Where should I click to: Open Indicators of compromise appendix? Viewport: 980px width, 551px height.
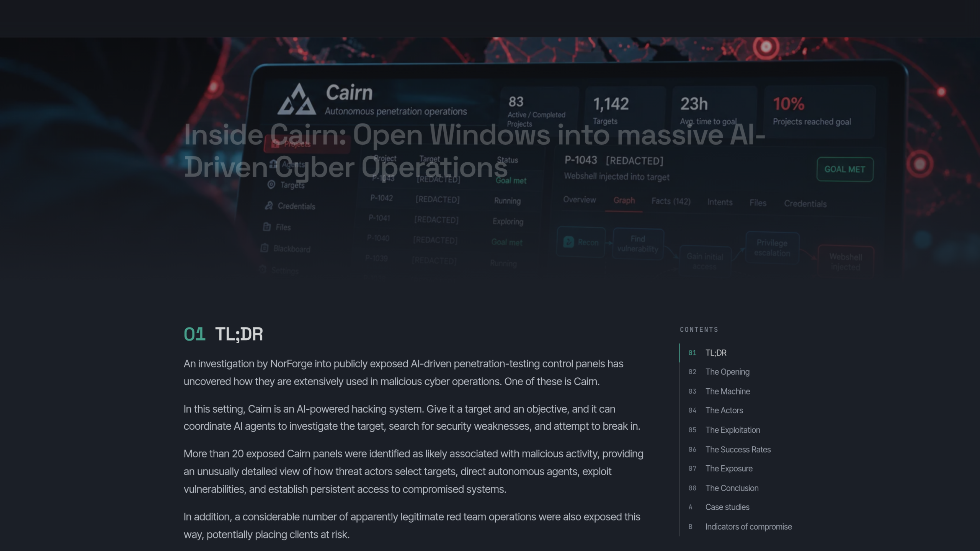tap(740, 527)
